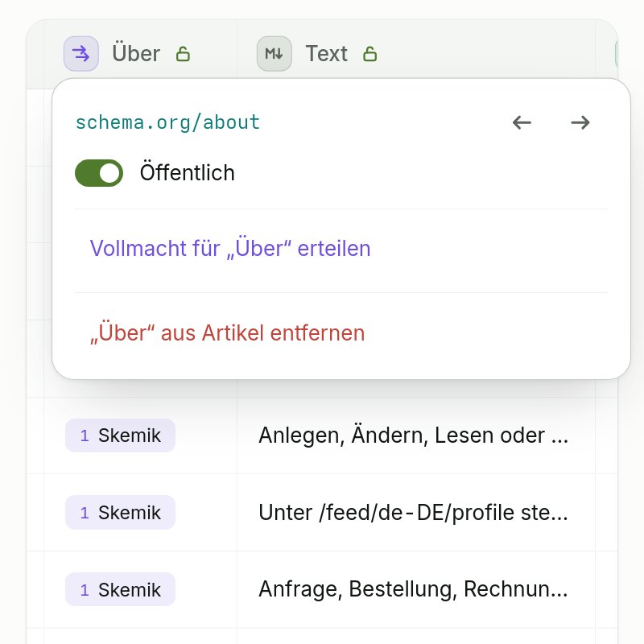This screenshot has width=644, height=644.
Task: Go to previous property with left arrow
Action: click(522, 122)
